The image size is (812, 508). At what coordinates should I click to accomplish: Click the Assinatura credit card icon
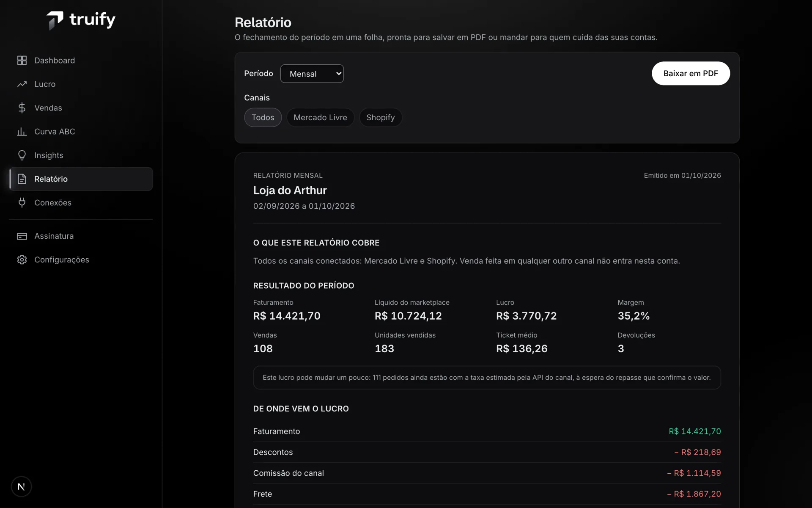(x=22, y=236)
